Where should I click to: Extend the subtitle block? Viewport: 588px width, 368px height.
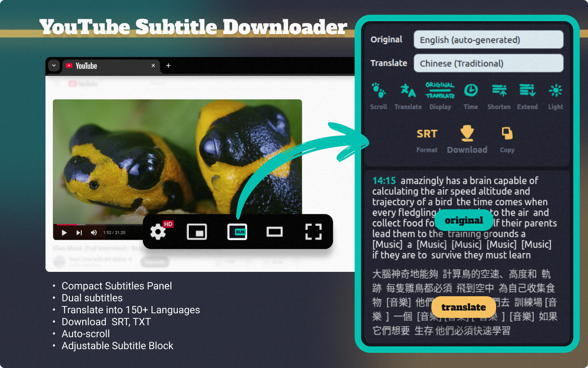tap(527, 91)
